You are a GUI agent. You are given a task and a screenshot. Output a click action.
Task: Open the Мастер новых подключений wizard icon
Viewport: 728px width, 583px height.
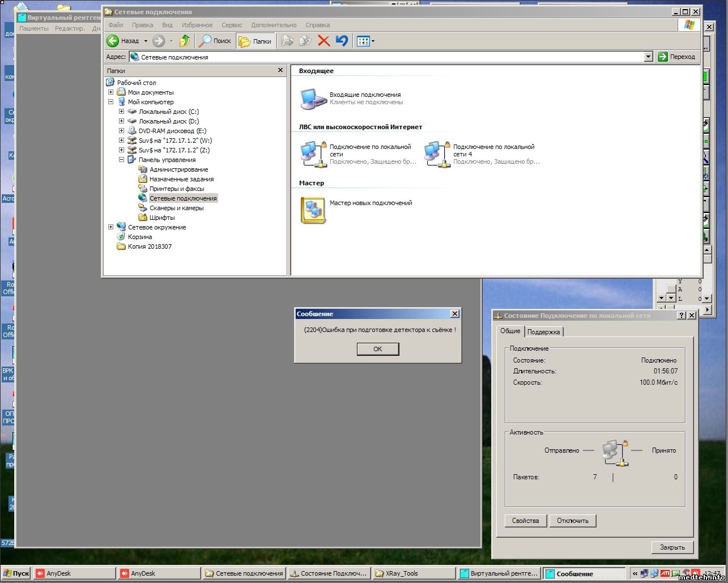313,210
